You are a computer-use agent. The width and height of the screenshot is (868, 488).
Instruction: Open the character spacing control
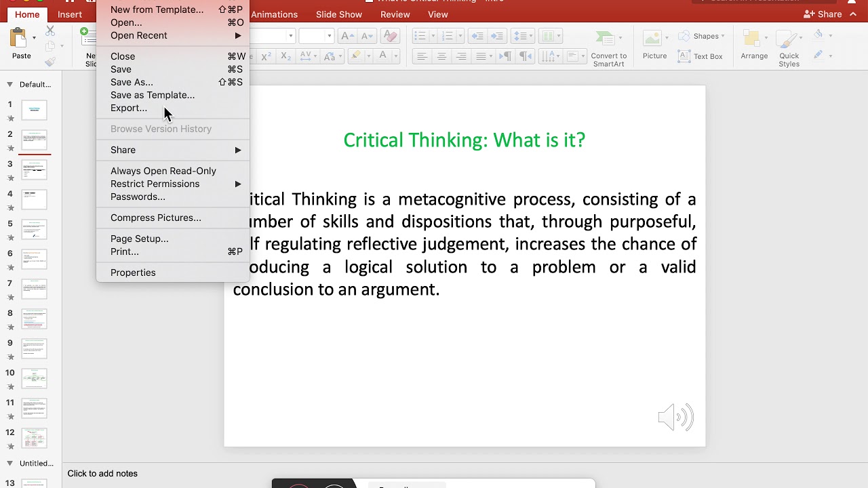pyautogui.click(x=307, y=56)
